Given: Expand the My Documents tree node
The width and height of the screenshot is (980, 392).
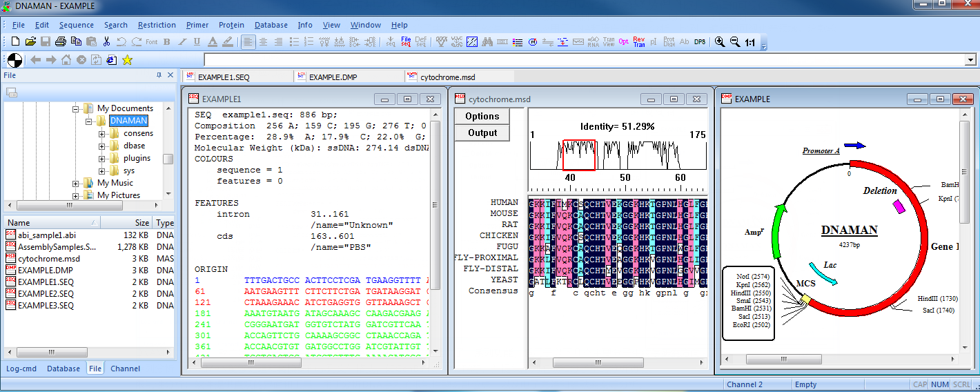Looking at the screenshot, I should pos(77,108).
